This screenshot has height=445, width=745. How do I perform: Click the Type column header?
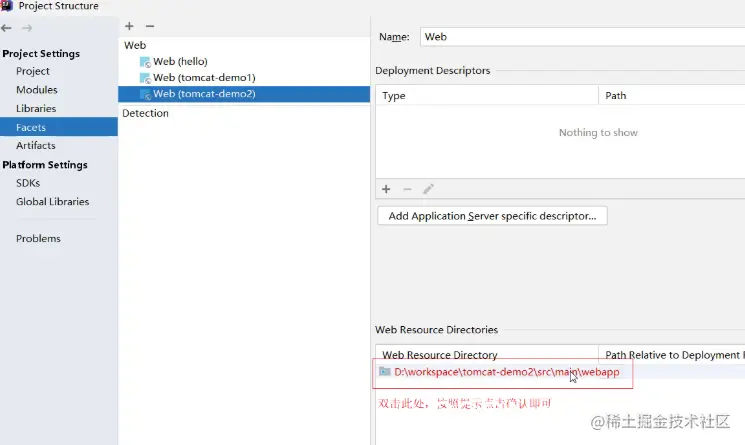click(x=487, y=95)
